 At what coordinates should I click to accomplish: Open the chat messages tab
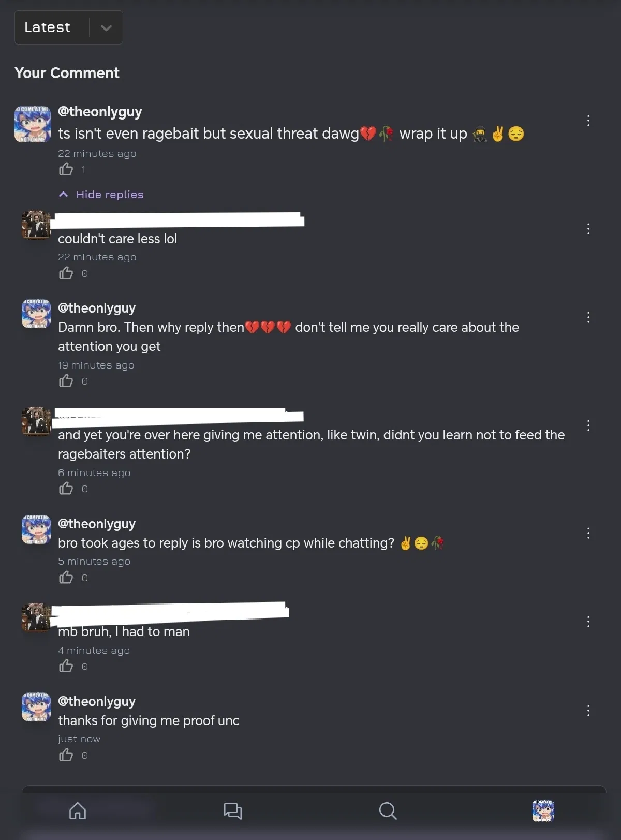233,810
